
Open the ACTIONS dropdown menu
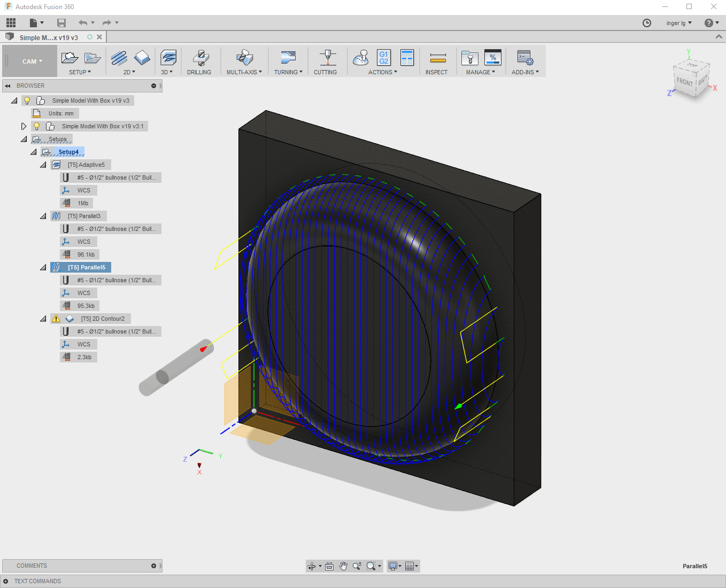click(383, 72)
